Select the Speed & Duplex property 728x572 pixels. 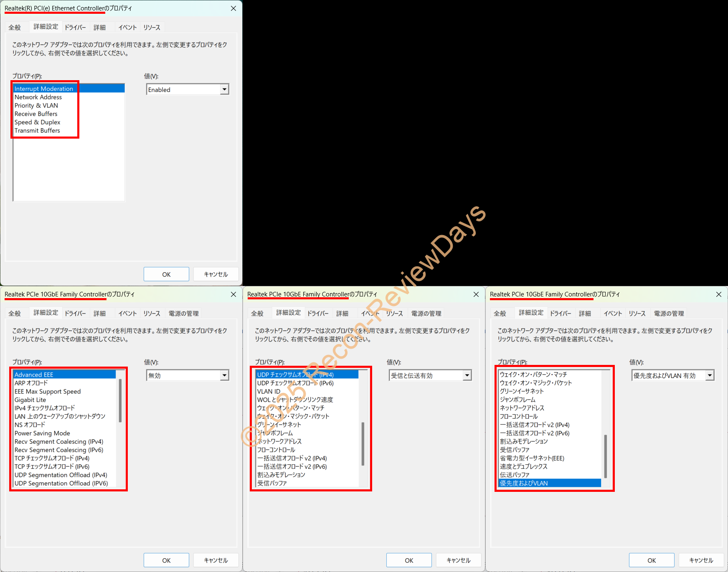(37, 122)
